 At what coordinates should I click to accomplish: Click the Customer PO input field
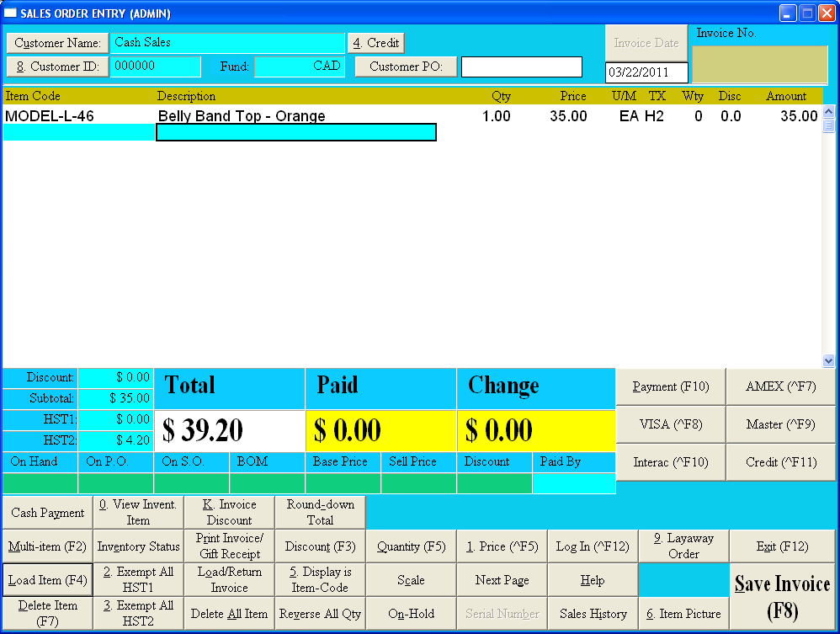click(x=521, y=67)
